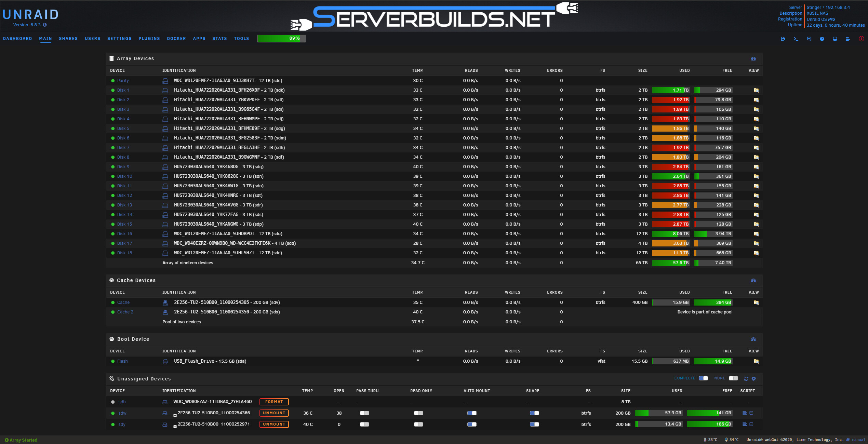Image resolution: width=868 pixels, height=444 pixels.
Task: Click the Cache 2 SSD device icon
Action: [x=165, y=312]
